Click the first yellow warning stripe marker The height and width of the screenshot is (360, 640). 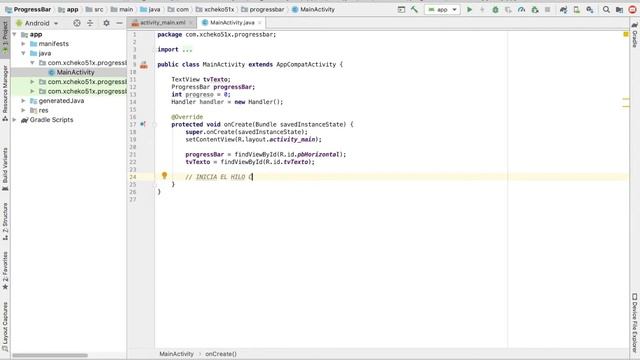tap(626, 99)
